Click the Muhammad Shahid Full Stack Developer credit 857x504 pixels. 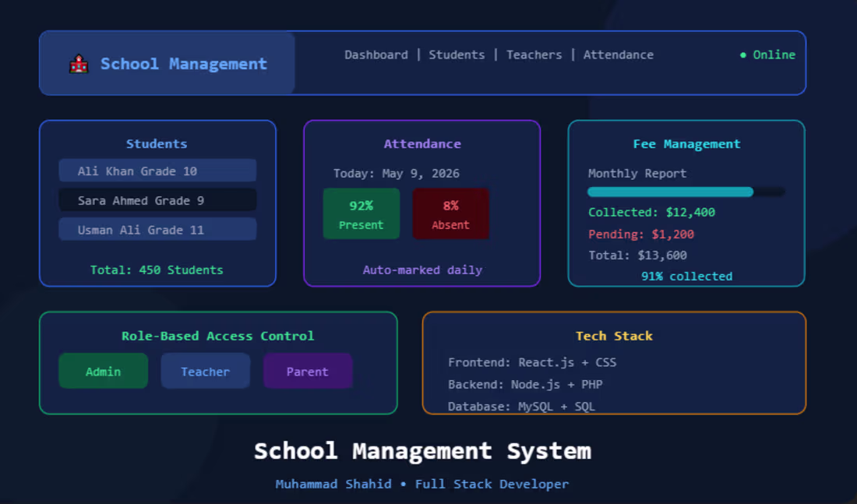[x=422, y=484]
